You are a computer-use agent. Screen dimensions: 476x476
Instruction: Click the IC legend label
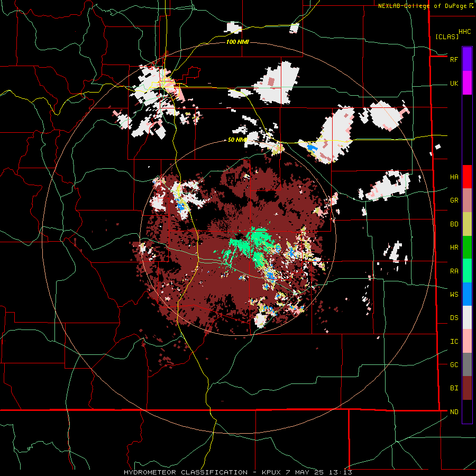[454, 341]
